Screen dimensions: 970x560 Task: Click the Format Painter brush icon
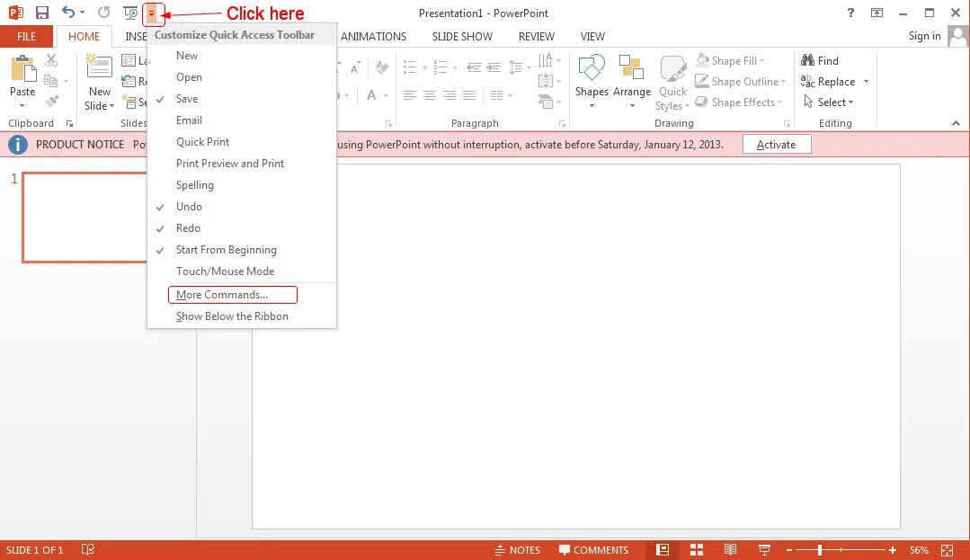52,101
